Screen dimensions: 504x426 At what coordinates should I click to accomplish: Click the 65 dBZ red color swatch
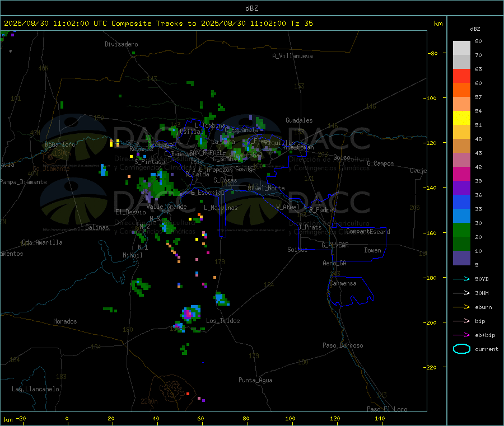pos(461,76)
